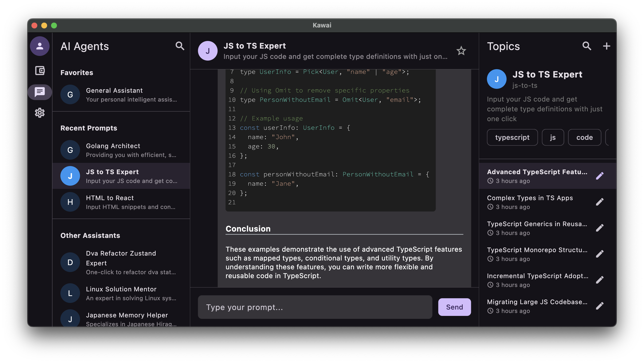Open the user profile avatar in sidebar
The height and width of the screenshot is (363, 644).
tap(40, 46)
